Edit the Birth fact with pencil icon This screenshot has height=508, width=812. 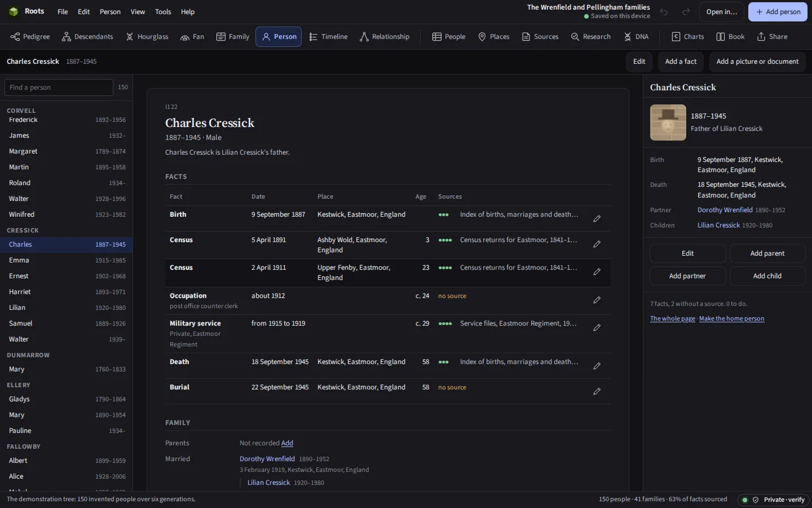(x=597, y=218)
